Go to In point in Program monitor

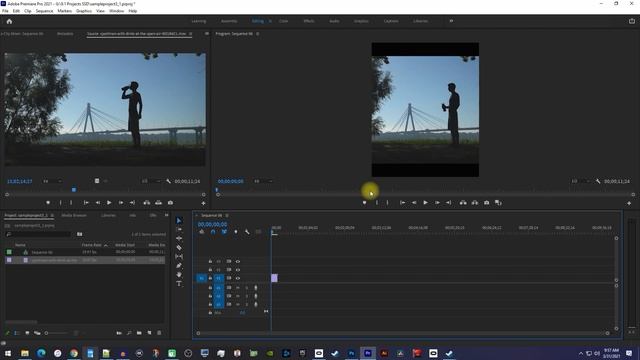402,202
